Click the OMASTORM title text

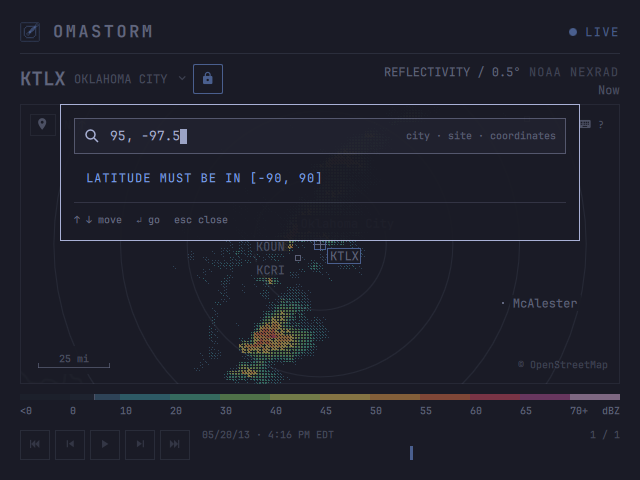pyautogui.click(x=103, y=32)
